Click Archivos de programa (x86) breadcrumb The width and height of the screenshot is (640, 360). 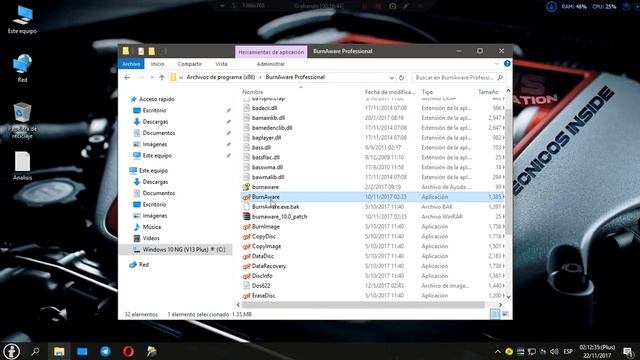[x=221, y=77]
